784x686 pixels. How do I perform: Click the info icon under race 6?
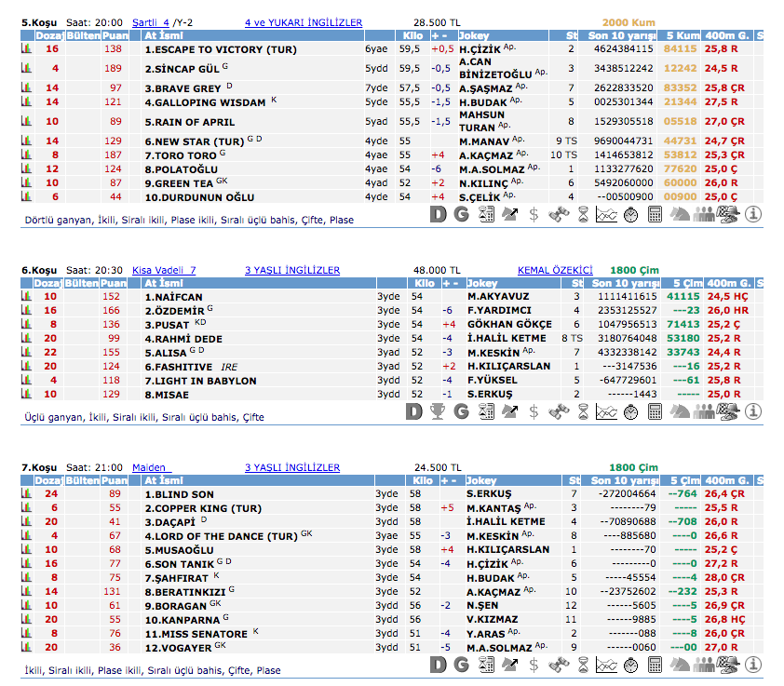click(752, 411)
